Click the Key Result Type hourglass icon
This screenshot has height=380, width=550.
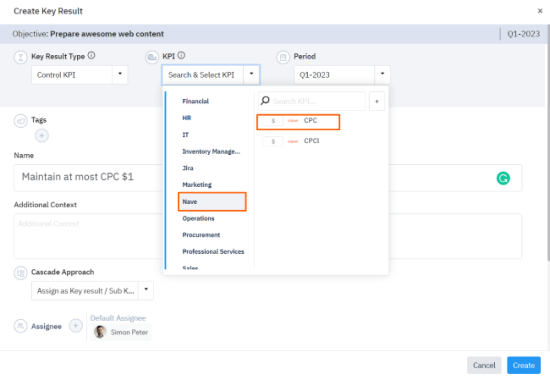20,57
